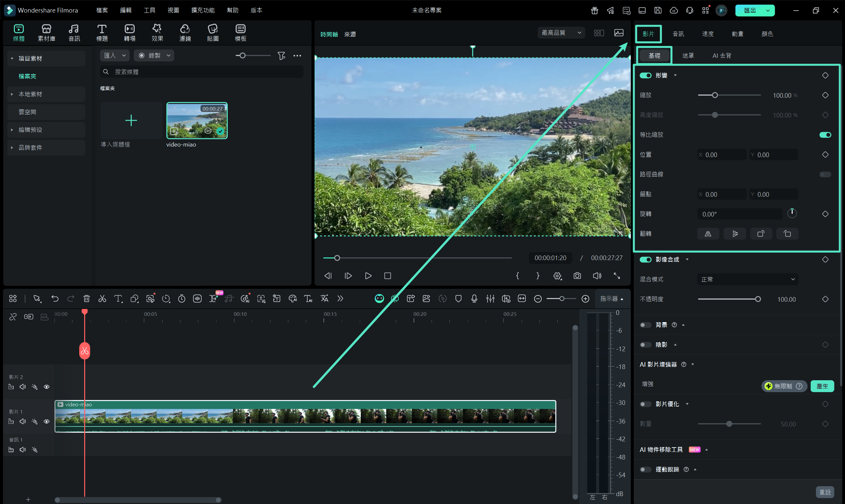Hide 影片 1 track with eye icon
The height and width of the screenshot is (504, 845).
tap(47, 421)
